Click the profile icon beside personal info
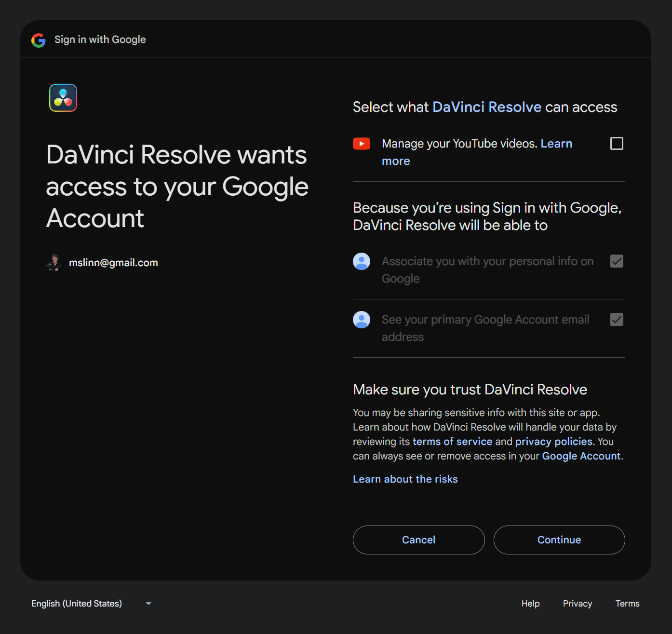The image size is (672, 634). [362, 261]
